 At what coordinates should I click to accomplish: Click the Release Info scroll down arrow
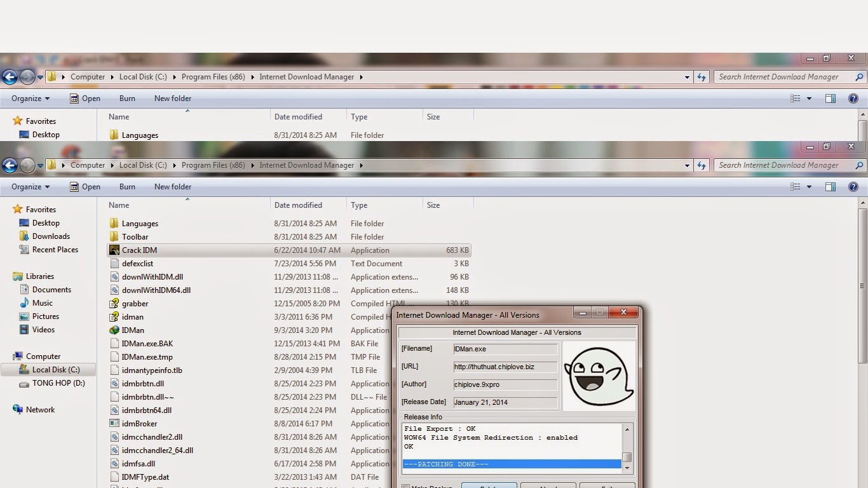(627, 468)
